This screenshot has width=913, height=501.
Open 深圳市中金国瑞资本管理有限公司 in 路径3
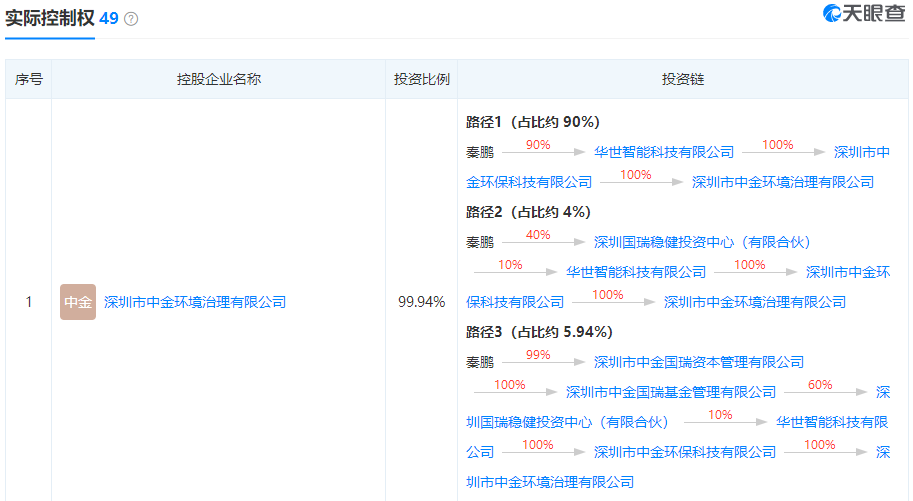click(699, 362)
